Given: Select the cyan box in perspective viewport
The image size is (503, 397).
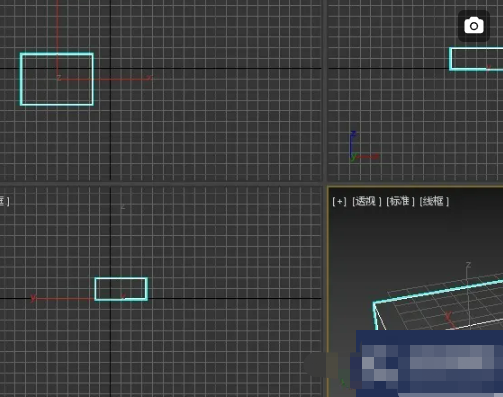Looking at the screenshot, I should 437,305.
